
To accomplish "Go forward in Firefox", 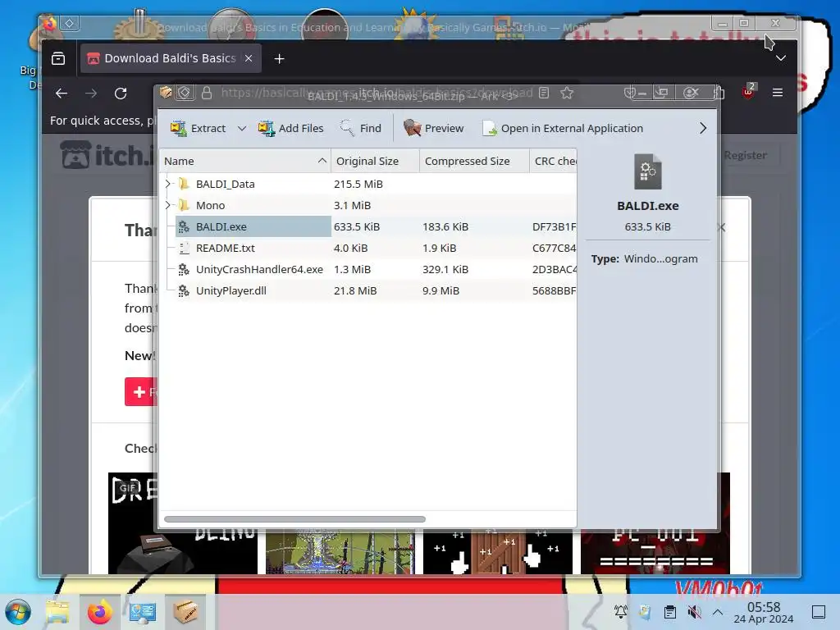I will [91, 94].
